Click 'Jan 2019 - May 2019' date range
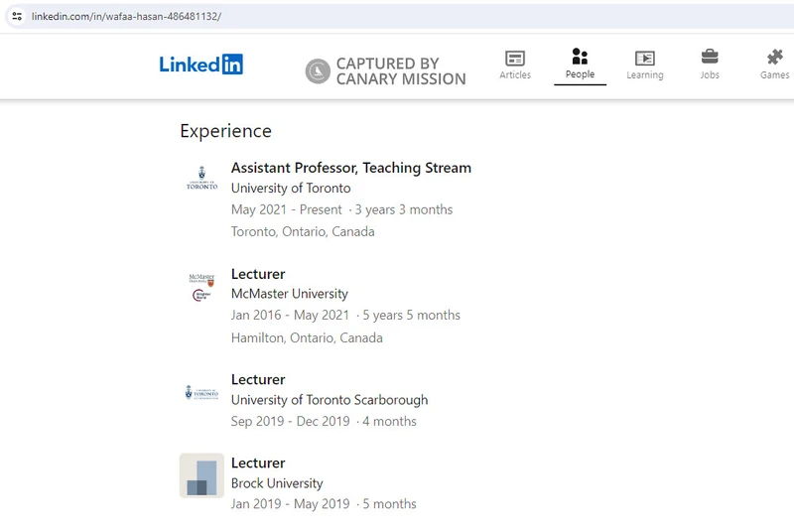 [x=290, y=504]
